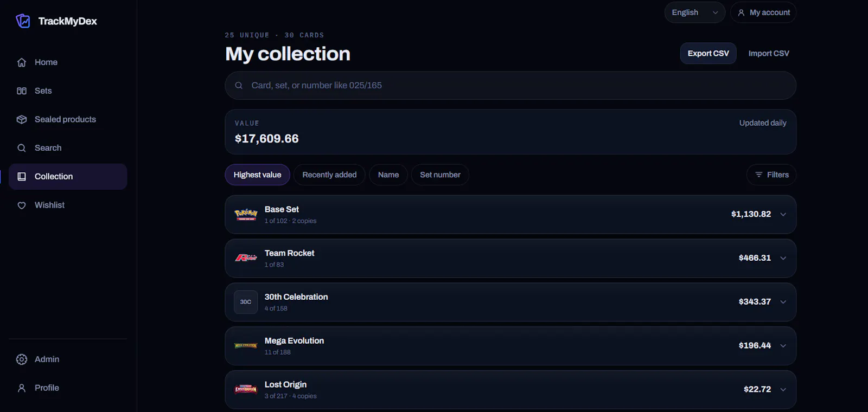This screenshot has width=868, height=412.
Task: Click the magnifier icon in search field
Action: click(x=239, y=86)
